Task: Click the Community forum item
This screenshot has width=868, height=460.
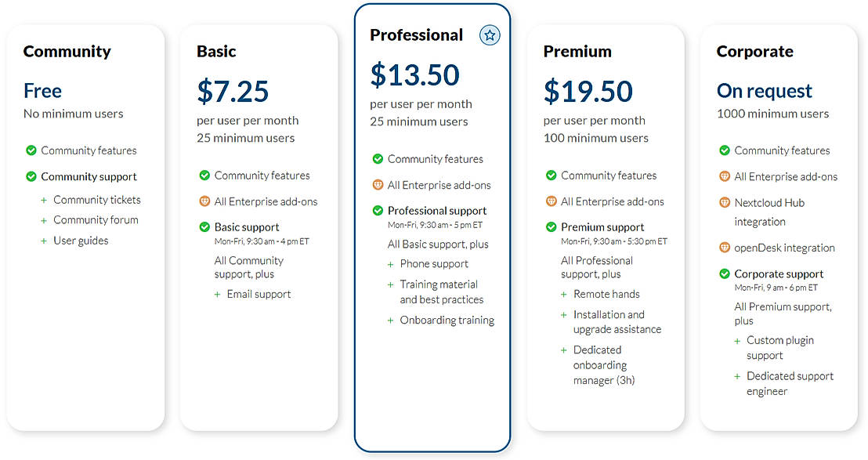Action: click(96, 220)
